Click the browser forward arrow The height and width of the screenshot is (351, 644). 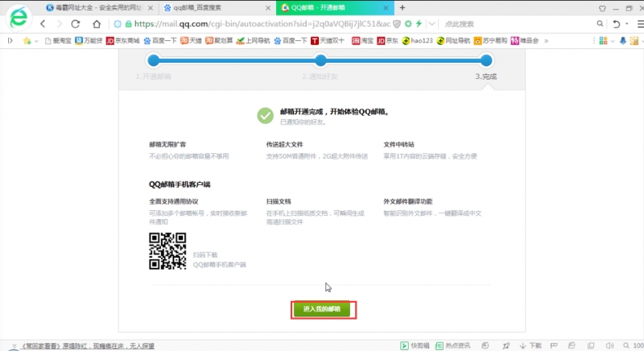(x=59, y=24)
